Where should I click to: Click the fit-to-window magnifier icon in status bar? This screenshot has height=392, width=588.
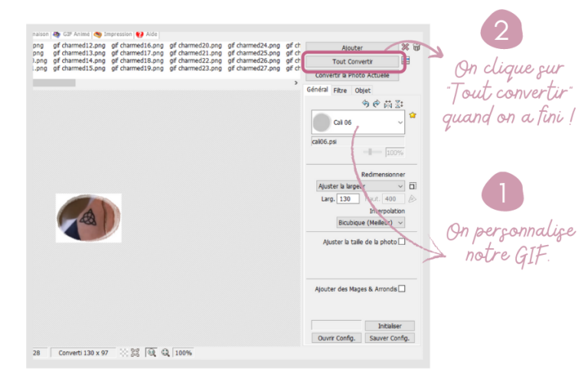tap(151, 353)
